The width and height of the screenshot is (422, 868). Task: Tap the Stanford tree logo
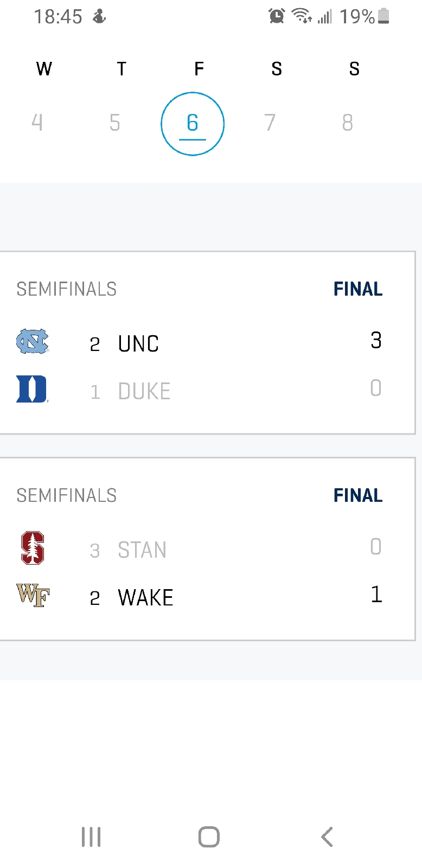click(32, 548)
